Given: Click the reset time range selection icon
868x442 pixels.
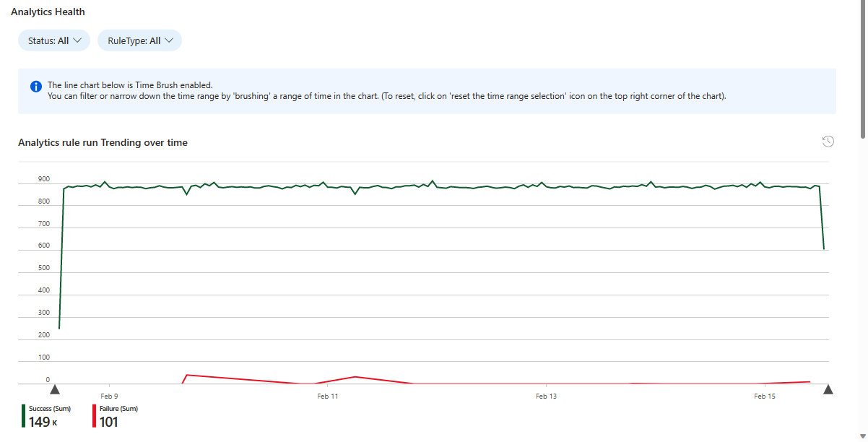Looking at the screenshot, I should tap(828, 141).
